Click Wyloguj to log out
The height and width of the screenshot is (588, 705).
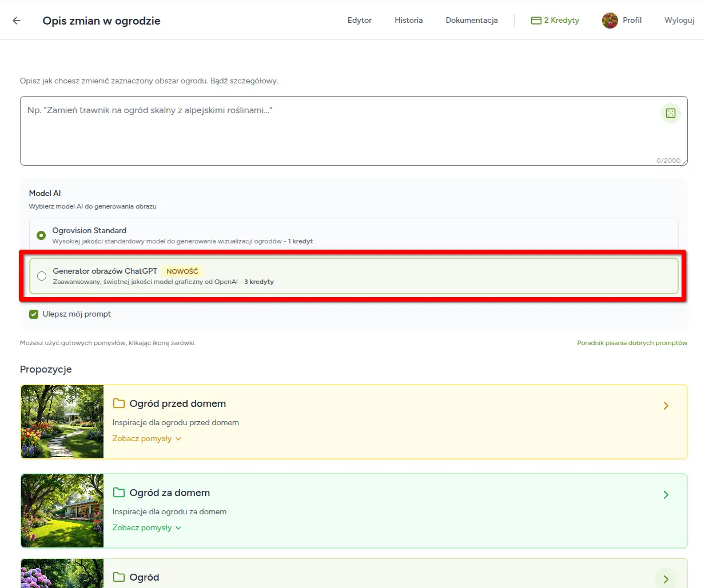[x=679, y=20]
